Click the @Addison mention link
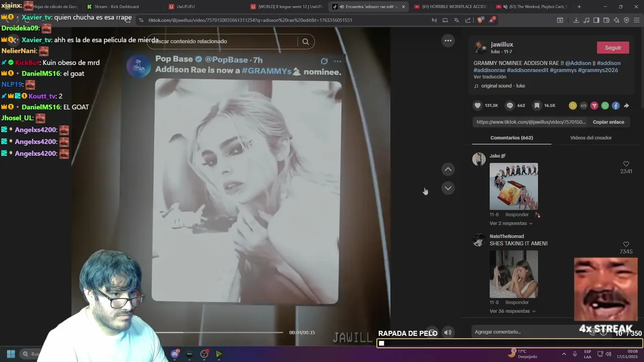This screenshot has height=362, width=644. [578, 63]
